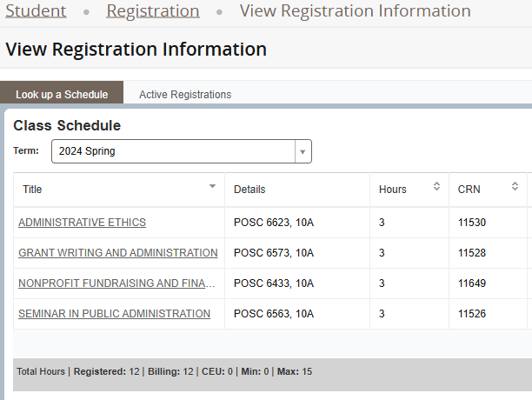Click the Hours column sort arrows icon

click(x=436, y=186)
